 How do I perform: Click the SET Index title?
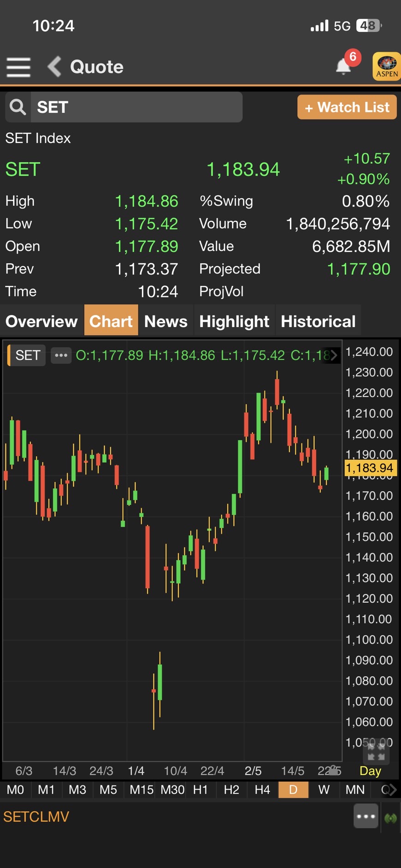(x=38, y=138)
